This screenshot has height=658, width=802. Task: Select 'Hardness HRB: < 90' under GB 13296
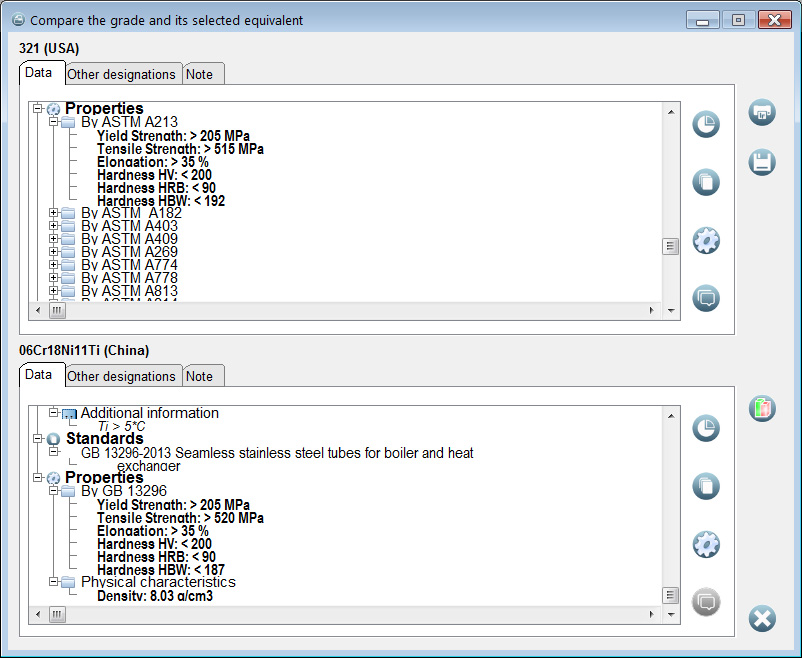click(156, 557)
